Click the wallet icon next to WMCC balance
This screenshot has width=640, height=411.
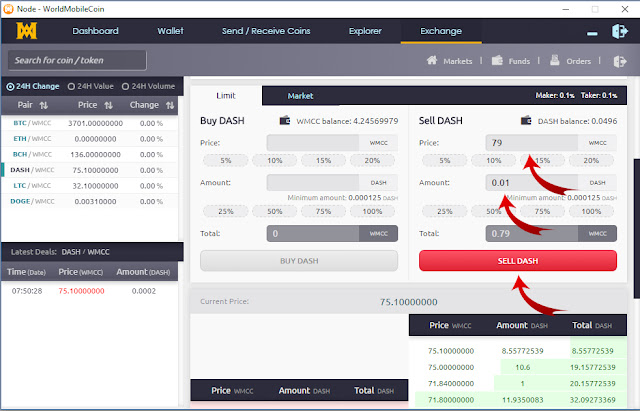tap(284, 120)
